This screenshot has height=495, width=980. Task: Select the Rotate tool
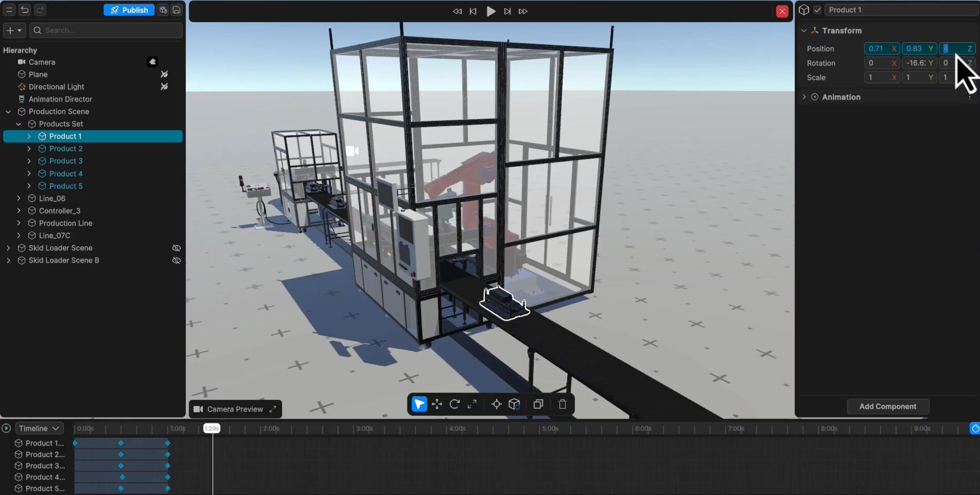tap(454, 404)
